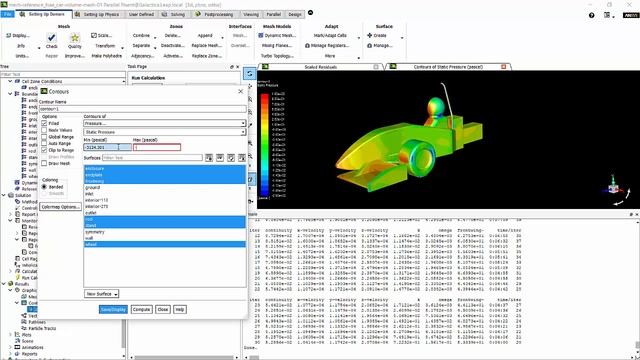Click Manage Registers in Adapt group

pyautogui.click(x=327, y=45)
